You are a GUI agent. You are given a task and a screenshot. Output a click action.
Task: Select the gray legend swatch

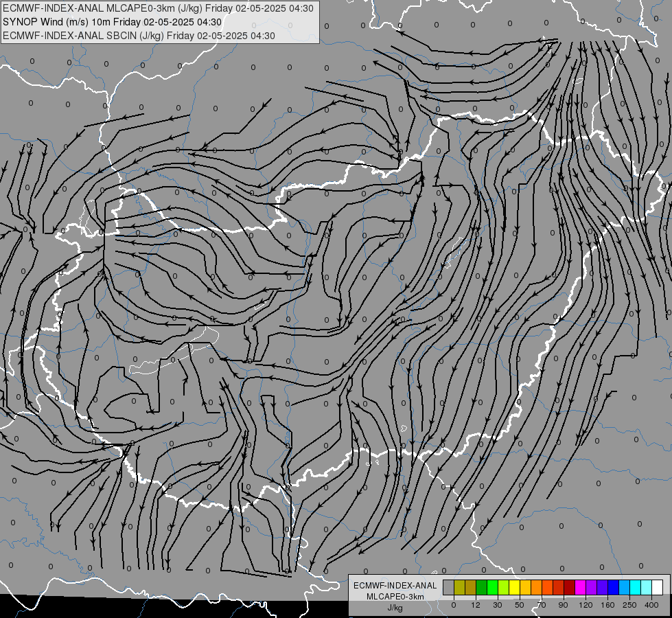(449, 587)
